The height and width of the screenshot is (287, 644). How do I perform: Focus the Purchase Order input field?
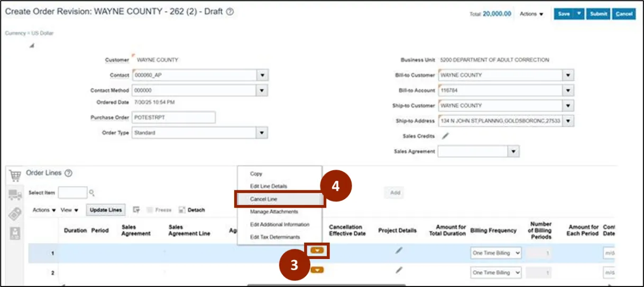(x=173, y=117)
